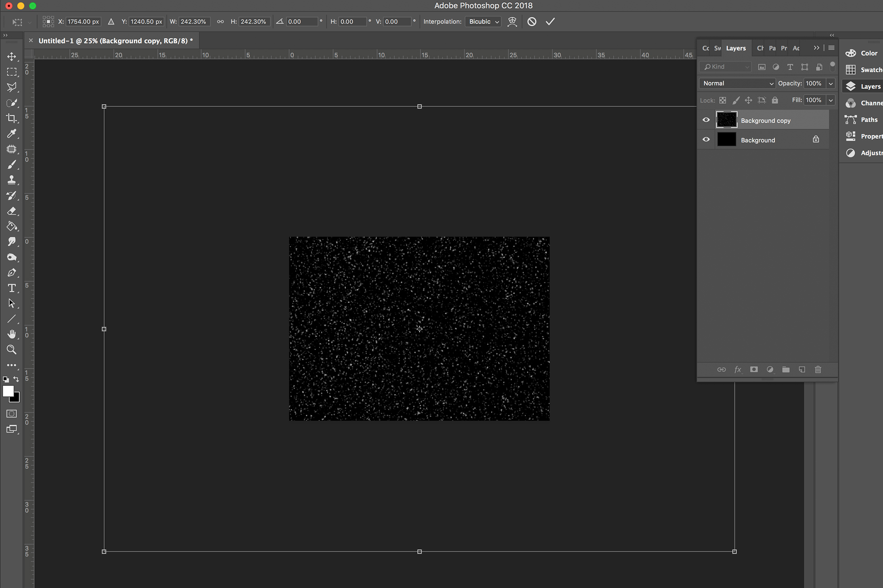Screen dimensions: 883x588
Task: Select the Horizontal Type tool
Action: click(12, 288)
